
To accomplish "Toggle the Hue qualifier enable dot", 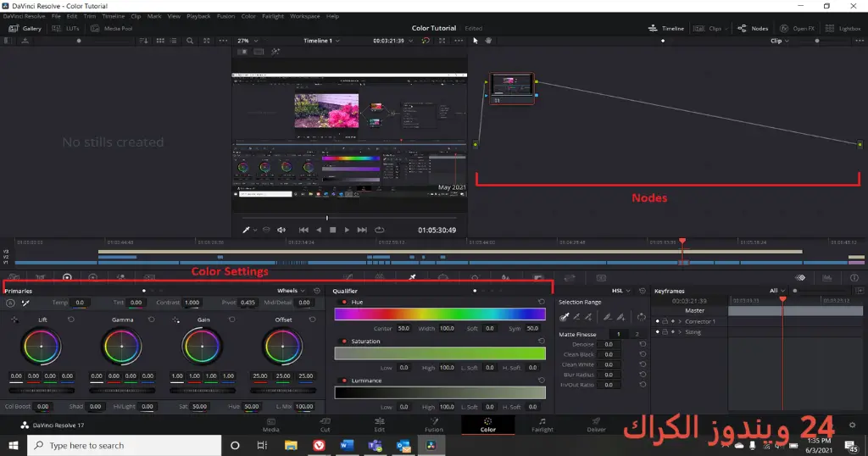I will (344, 302).
